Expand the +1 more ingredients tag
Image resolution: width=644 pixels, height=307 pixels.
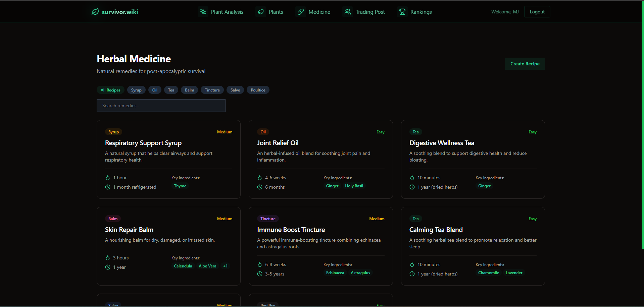click(226, 266)
